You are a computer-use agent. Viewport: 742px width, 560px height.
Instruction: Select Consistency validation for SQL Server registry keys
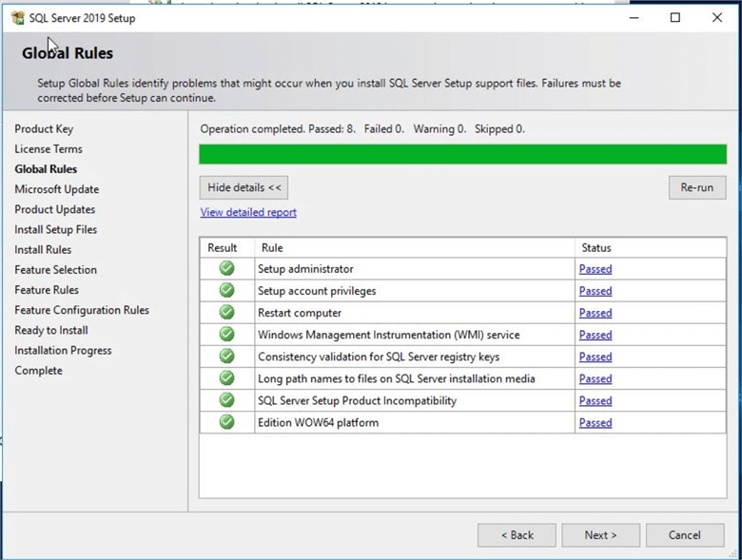pos(379,357)
